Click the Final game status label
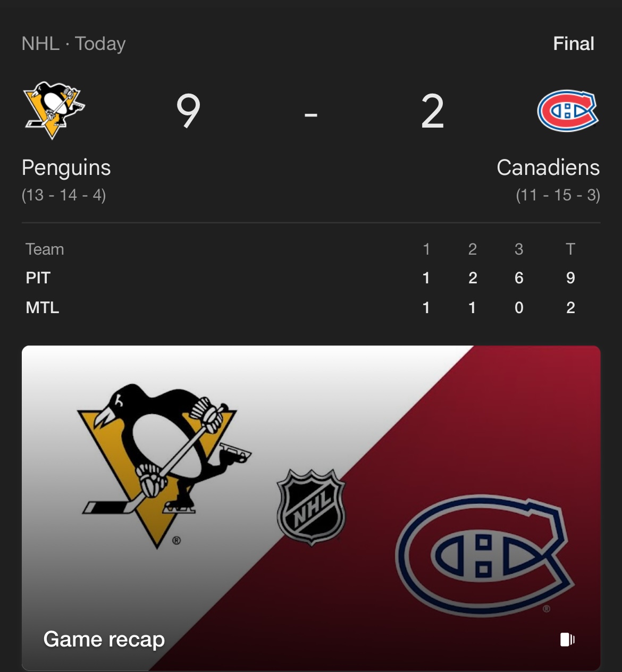 coord(574,44)
